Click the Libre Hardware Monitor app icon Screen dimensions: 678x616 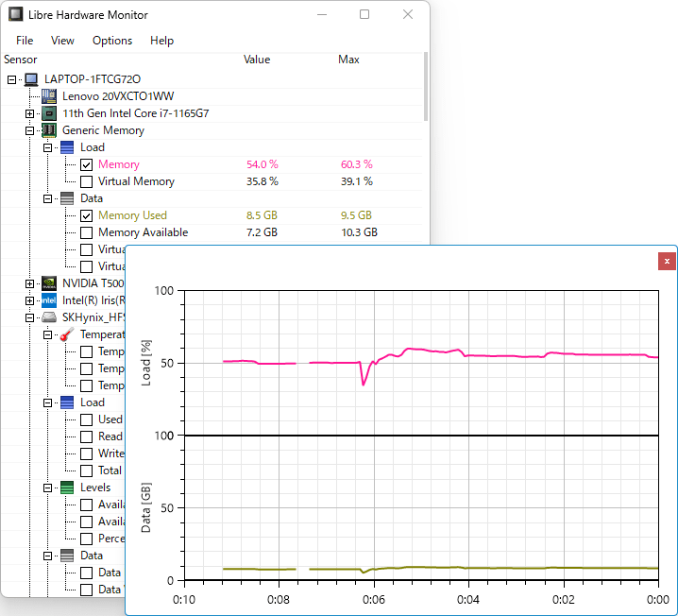(15, 14)
